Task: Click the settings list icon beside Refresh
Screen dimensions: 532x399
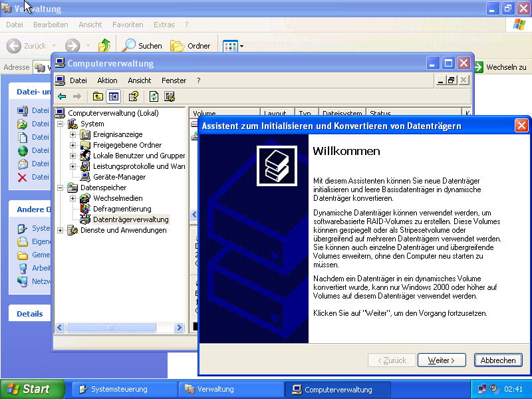Action: [170, 96]
